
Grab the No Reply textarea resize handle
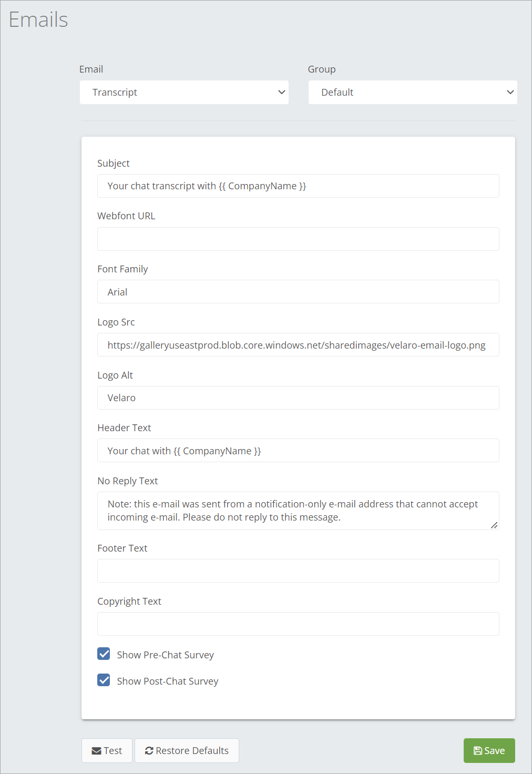tap(494, 525)
